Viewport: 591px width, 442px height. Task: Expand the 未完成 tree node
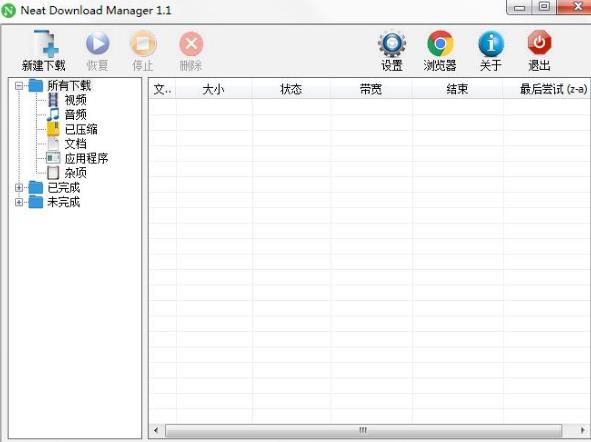coord(19,202)
